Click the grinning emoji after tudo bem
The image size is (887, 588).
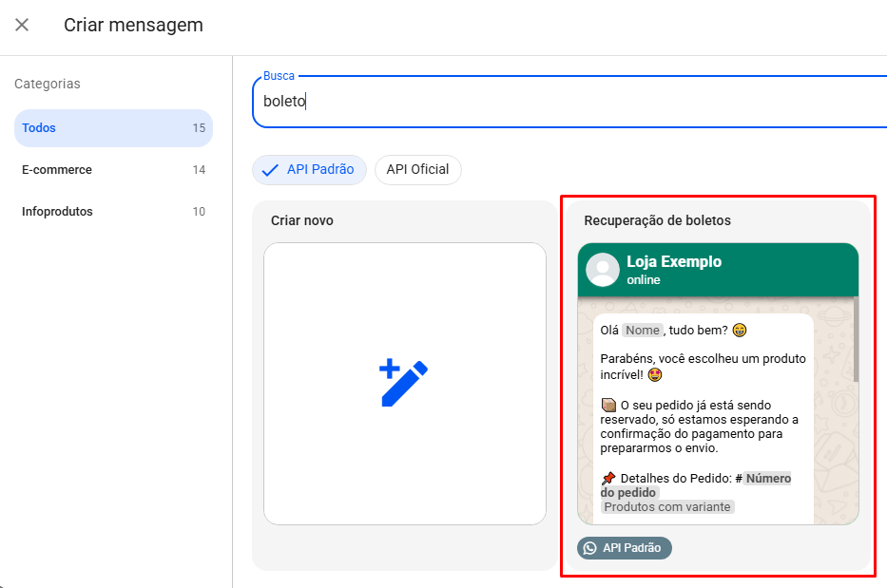(740, 331)
